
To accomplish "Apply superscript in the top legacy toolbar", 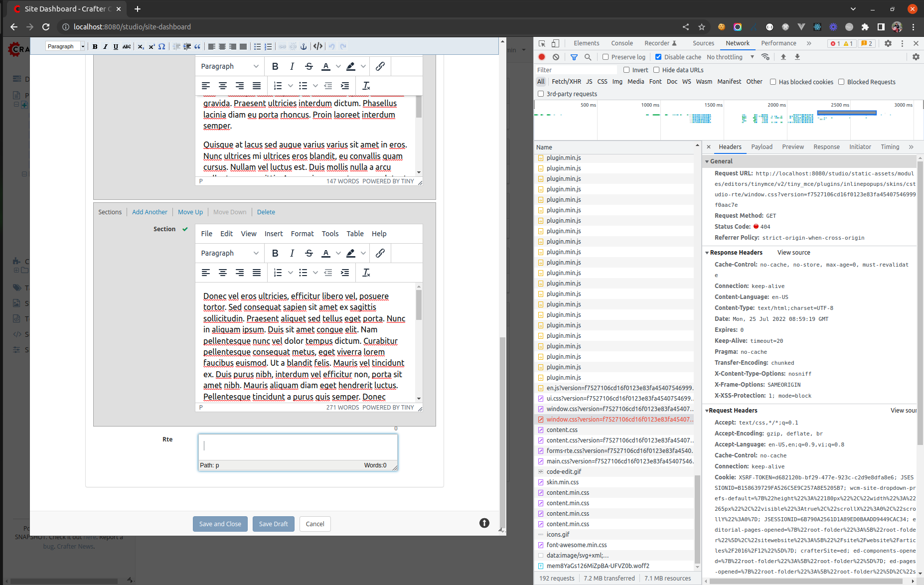I will [x=152, y=46].
